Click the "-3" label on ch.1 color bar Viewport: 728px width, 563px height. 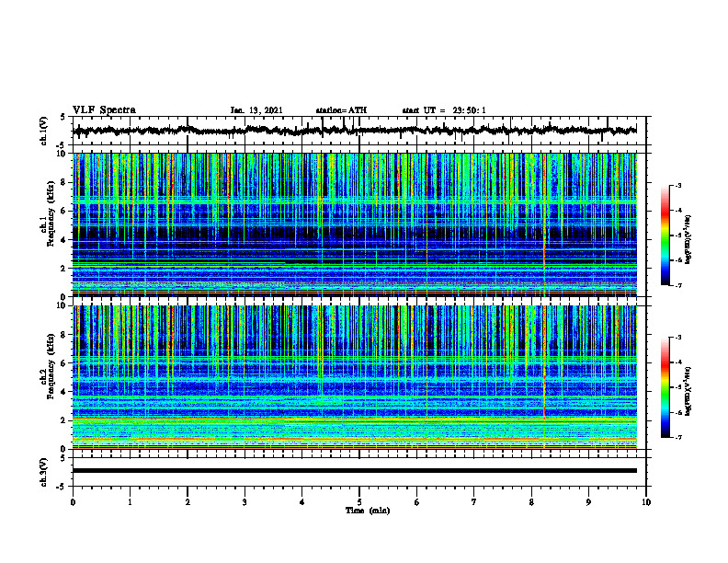pos(677,186)
